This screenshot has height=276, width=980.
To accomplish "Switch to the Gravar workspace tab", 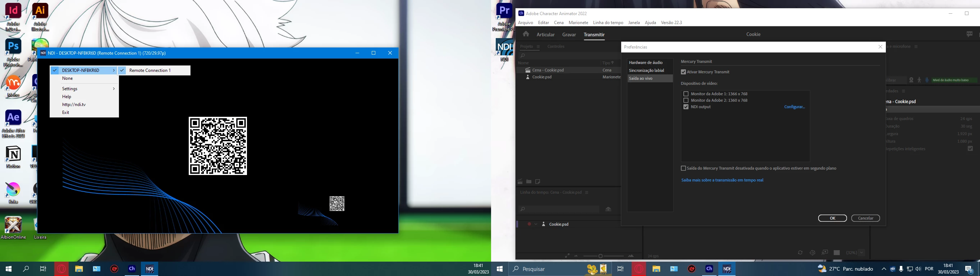I will tap(569, 34).
